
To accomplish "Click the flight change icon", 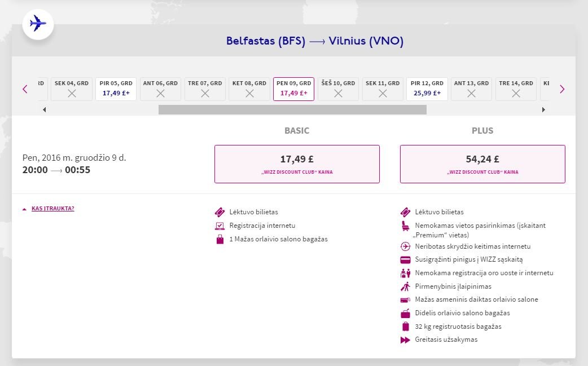I will tap(405, 246).
